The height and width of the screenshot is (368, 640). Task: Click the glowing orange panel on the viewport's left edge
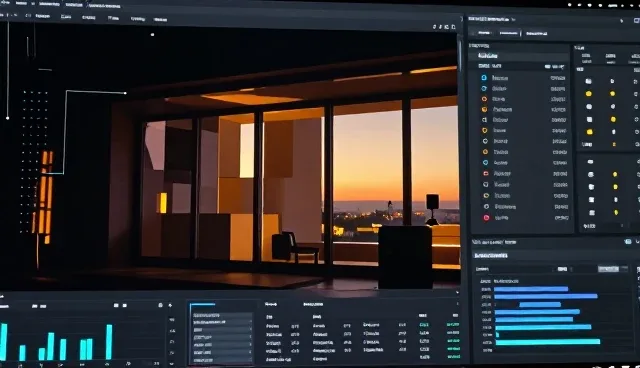point(44,197)
